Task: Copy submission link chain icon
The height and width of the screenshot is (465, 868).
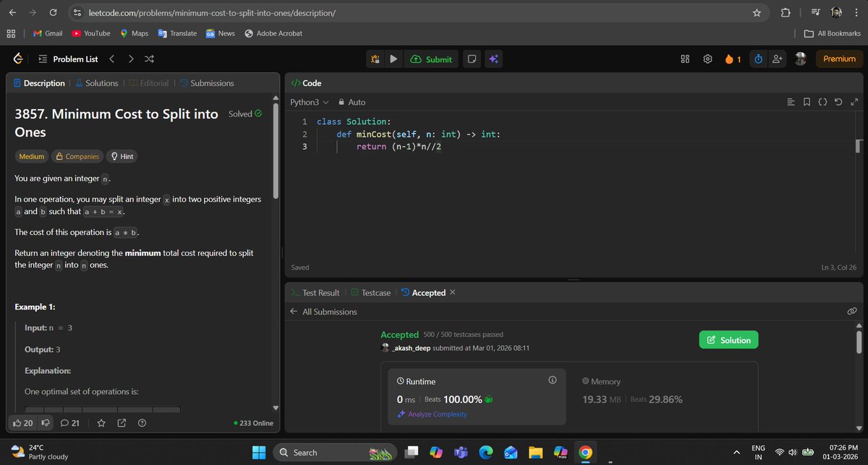Action: tap(851, 312)
